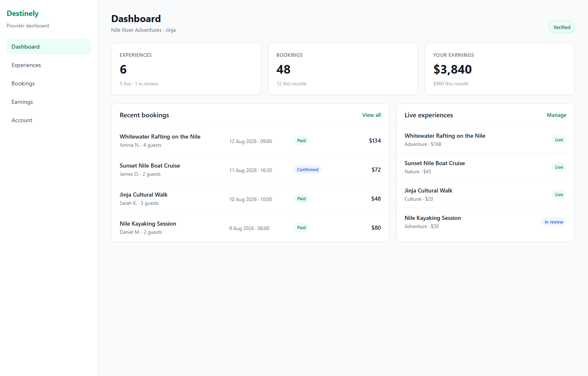Go to Experiences in the sidebar
Image resolution: width=588 pixels, height=376 pixels.
[49, 65]
